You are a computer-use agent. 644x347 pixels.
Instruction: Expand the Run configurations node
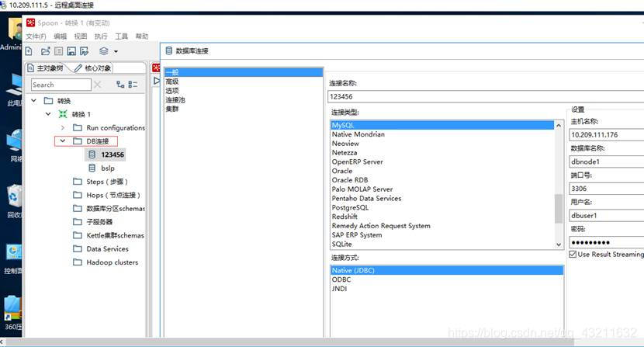coord(62,127)
